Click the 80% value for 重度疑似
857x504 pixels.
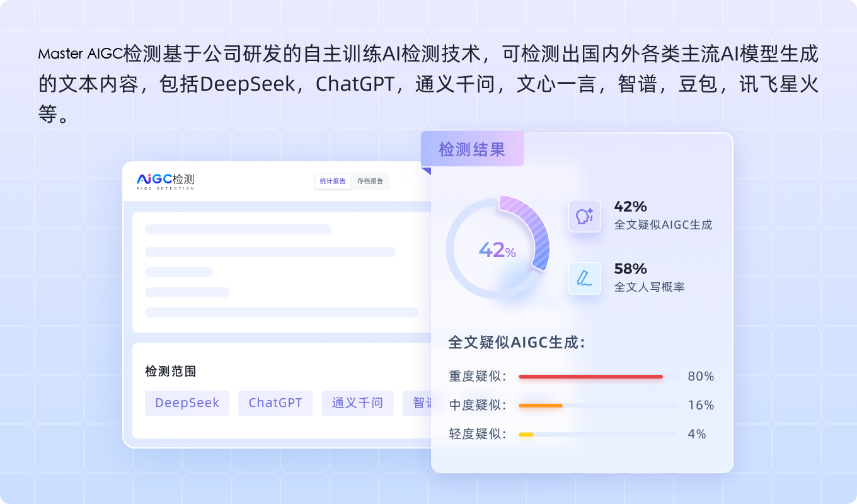click(701, 377)
